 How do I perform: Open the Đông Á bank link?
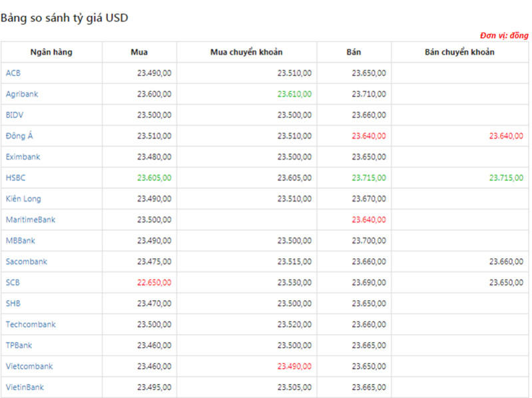click(x=19, y=136)
